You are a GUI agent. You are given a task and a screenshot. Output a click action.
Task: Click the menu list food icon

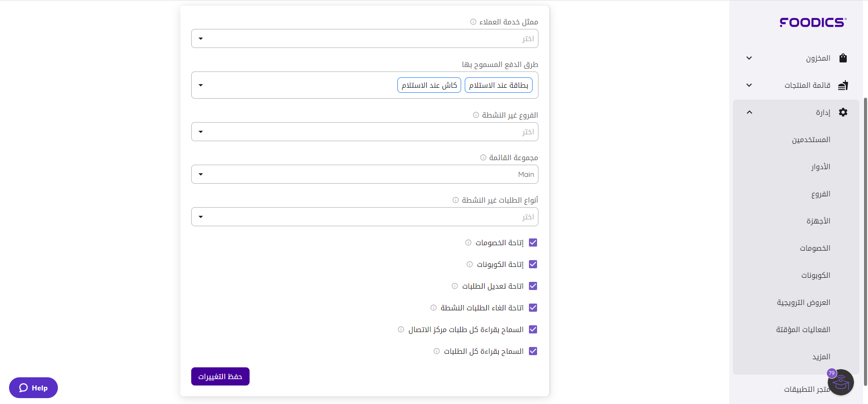coord(843,86)
